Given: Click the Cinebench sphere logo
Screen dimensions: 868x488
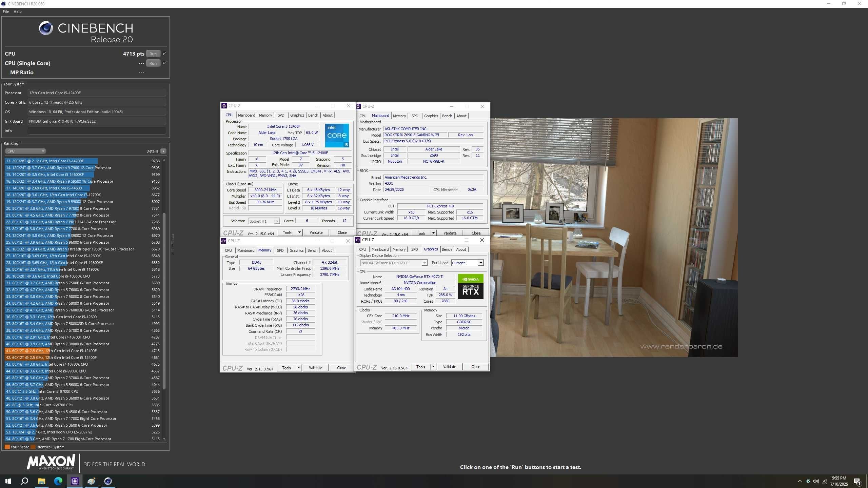Looking at the screenshot, I should [x=46, y=28].
